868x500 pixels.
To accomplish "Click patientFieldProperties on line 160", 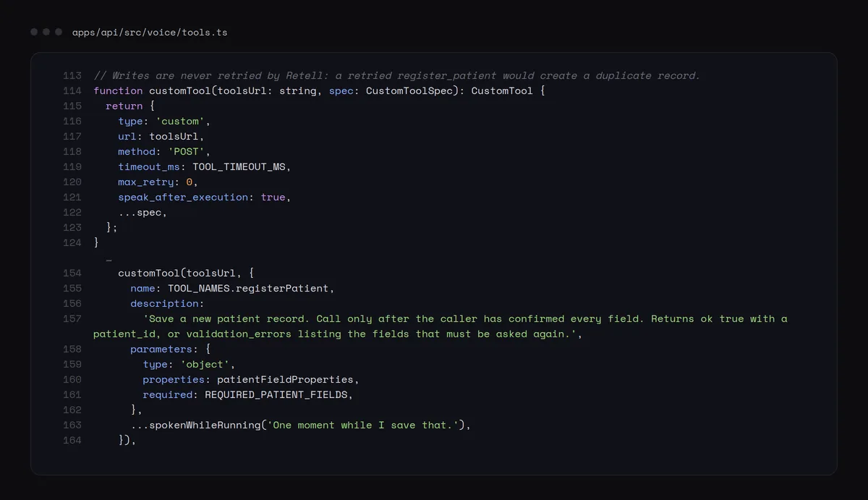I will coord(285,379).
